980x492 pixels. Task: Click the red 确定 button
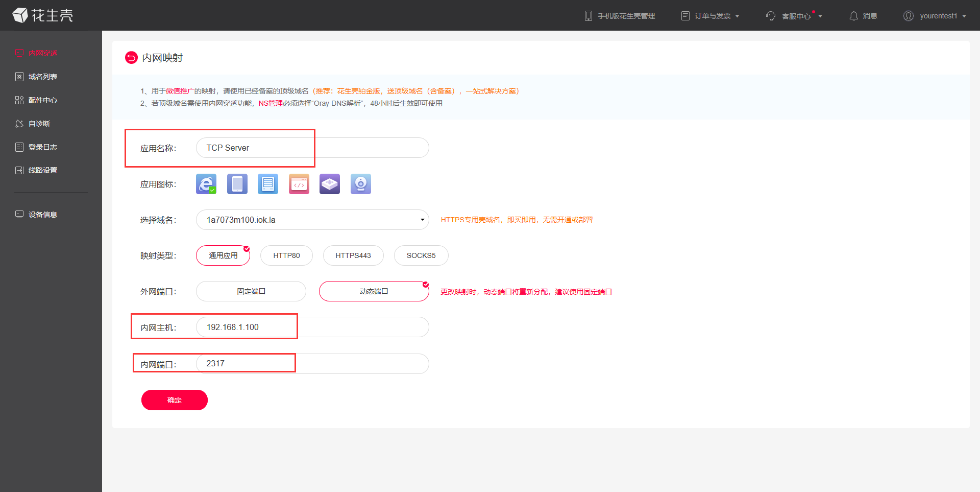pos(175,400)
